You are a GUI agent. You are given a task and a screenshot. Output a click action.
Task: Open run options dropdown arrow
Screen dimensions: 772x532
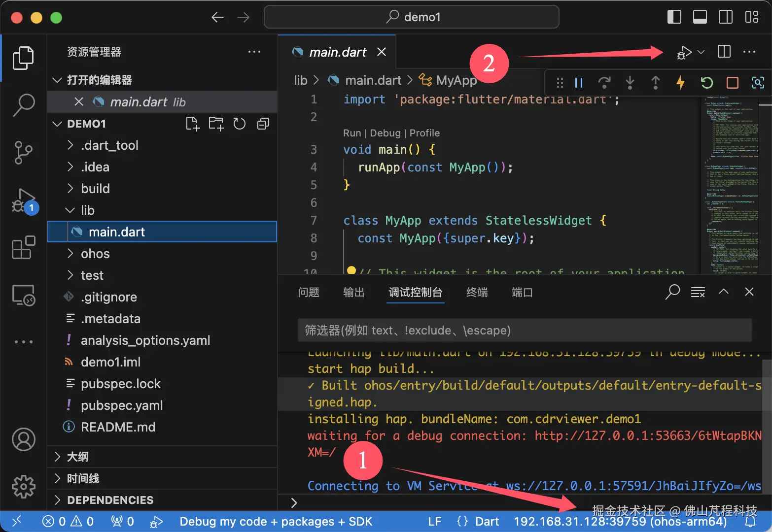701,52
